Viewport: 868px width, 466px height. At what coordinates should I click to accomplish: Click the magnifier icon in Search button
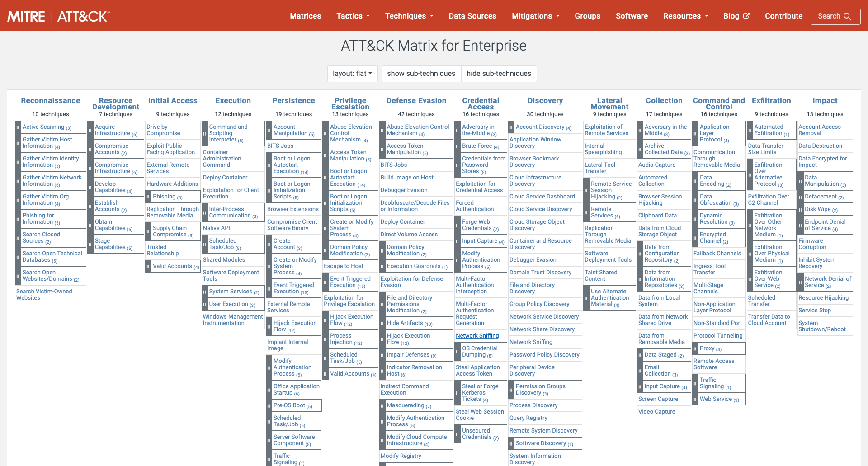pos(848,16)
